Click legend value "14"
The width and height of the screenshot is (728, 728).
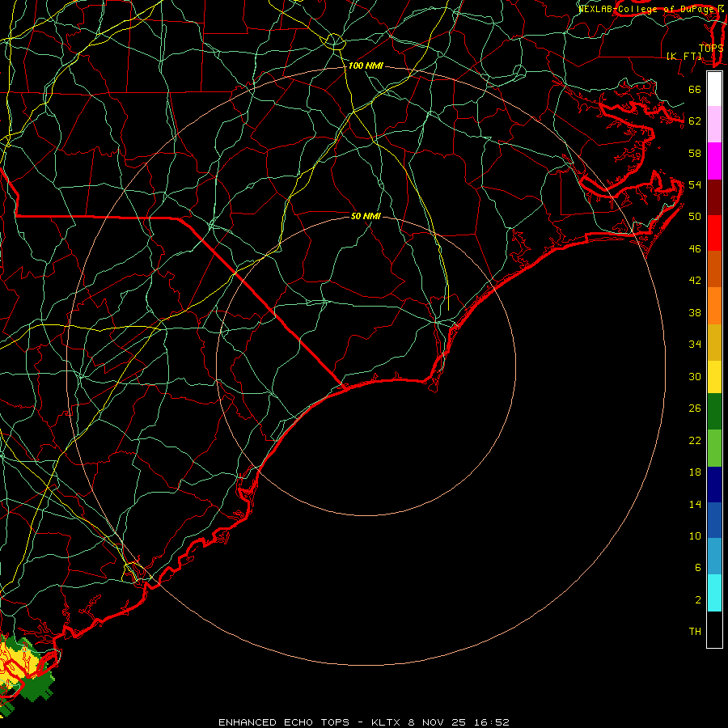coord(695,504)
